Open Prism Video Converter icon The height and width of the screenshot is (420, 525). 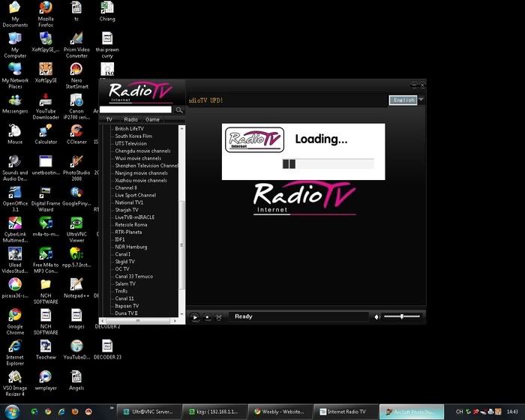pyautogui.click(x=76, y=45)
